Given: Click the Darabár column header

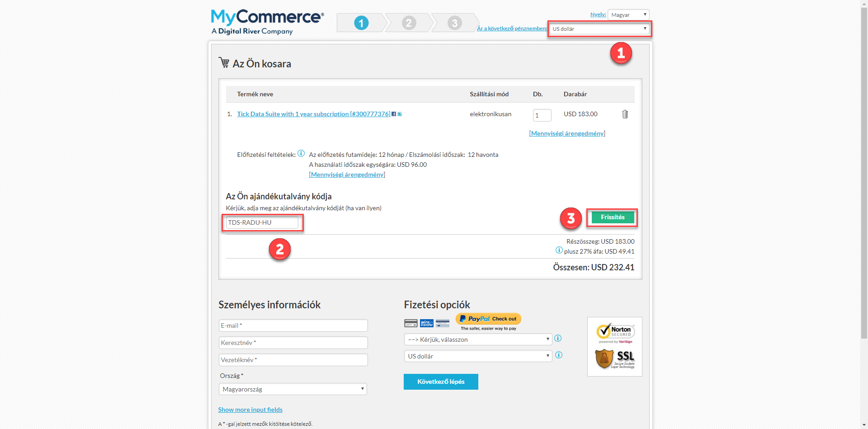Looking at the screenshot, I should (x=575, y=94).
